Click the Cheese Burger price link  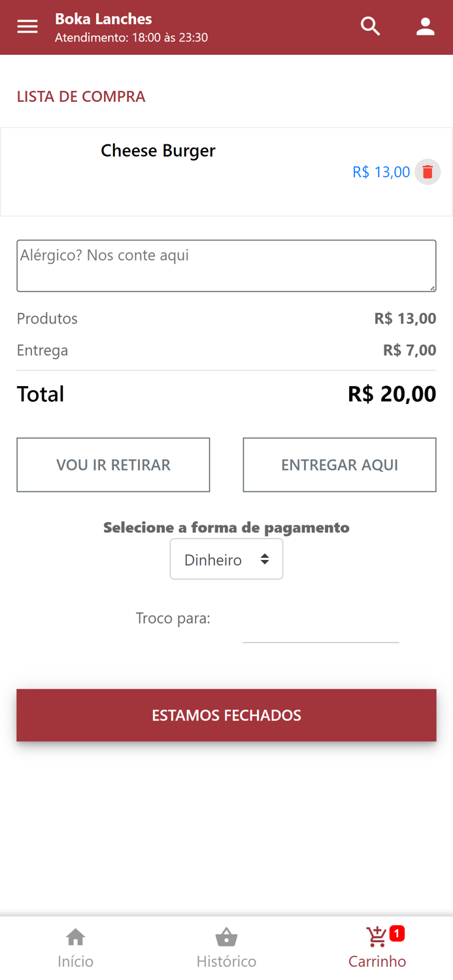coord(381,172)
